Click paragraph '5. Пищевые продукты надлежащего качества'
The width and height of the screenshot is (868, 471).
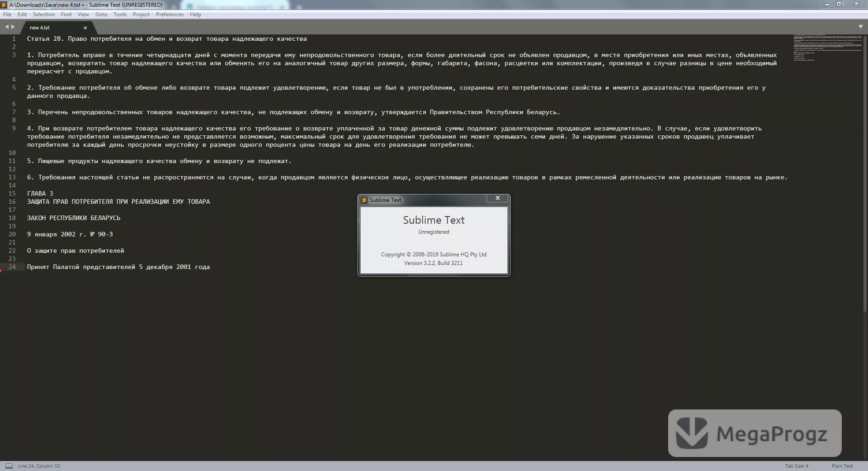pos(159,161)
